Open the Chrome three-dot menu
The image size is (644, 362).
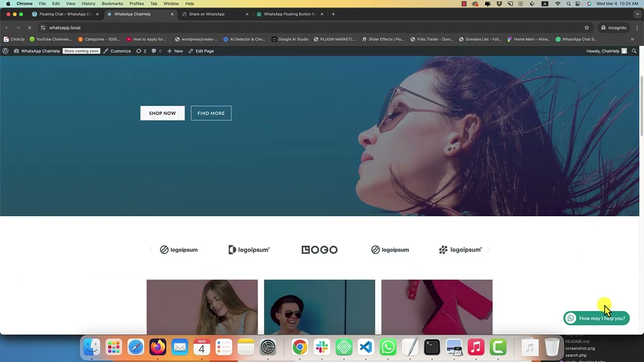point(637,28)
